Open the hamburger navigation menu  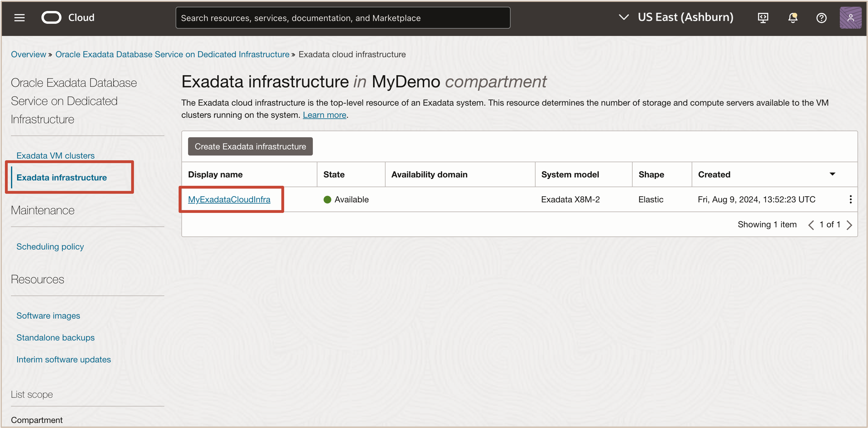pos(20,18)
